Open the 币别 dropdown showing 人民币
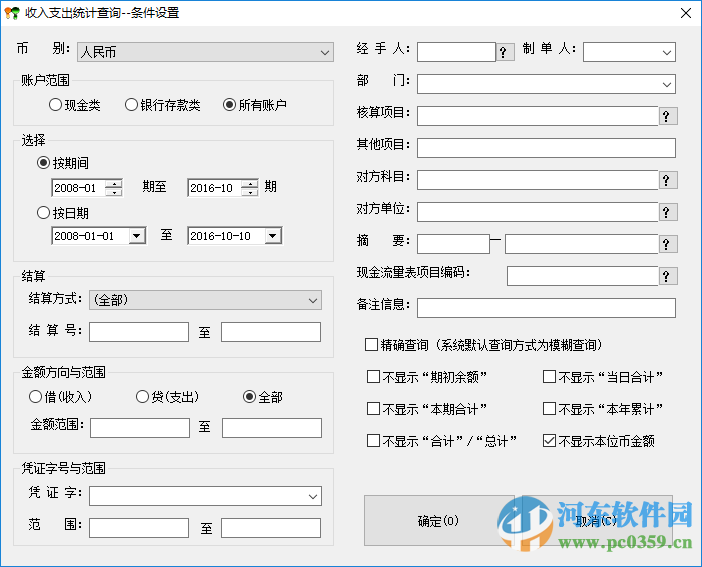702x567 pixels. point(205,52)
